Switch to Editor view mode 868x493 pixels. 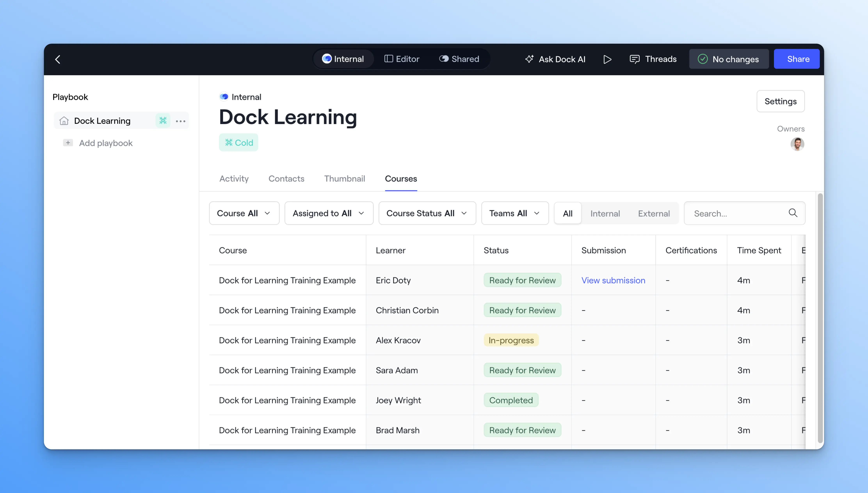402,59
